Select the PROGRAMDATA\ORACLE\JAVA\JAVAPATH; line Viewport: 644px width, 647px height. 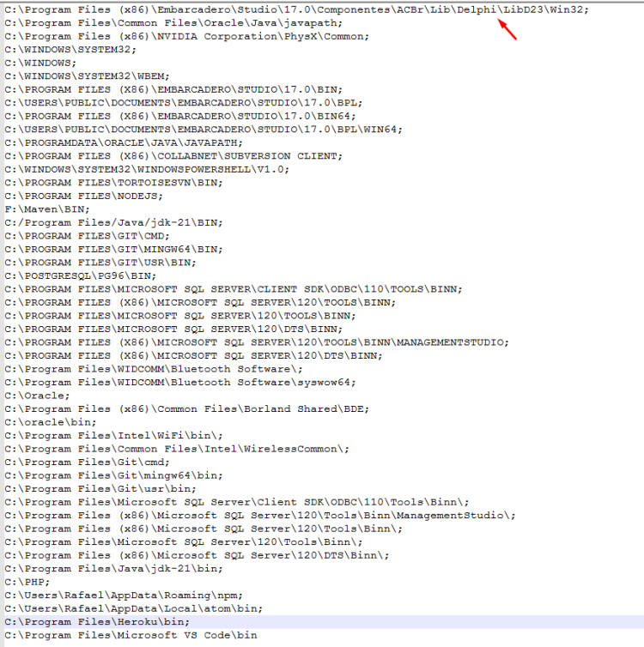(124, 142)
